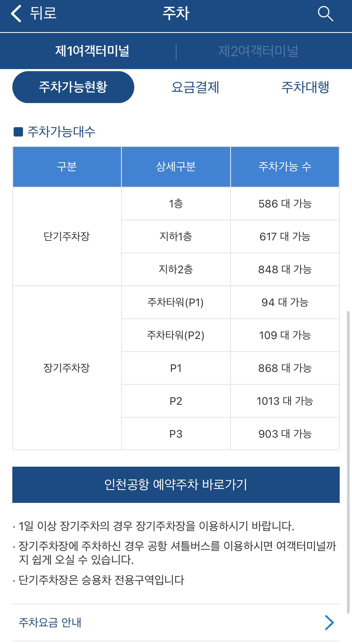Click the 주차가능대수 square bullet icon
The width and height of the screenshot is (352, 644).
point(18,132)
